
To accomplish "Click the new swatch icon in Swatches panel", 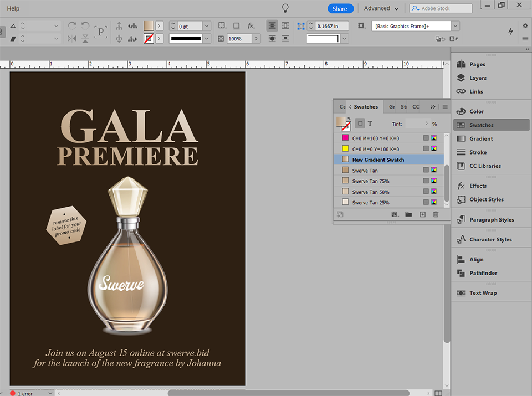I will point(422,214).
